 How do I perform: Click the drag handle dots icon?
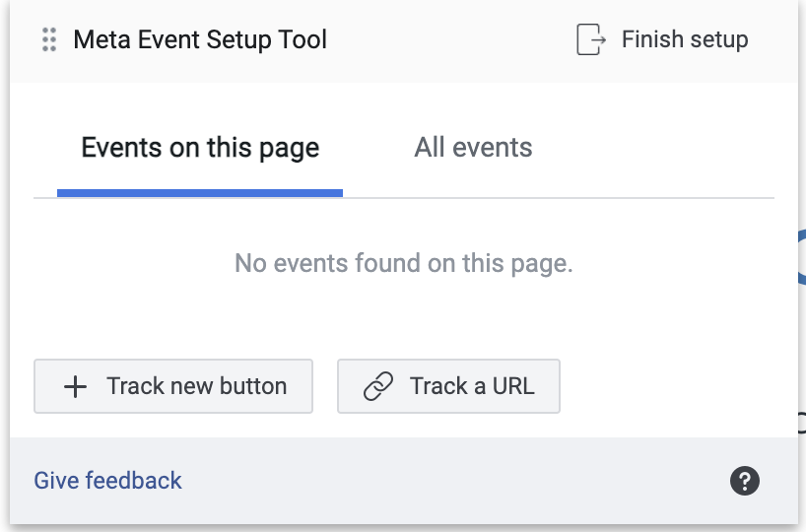(49, 39)
